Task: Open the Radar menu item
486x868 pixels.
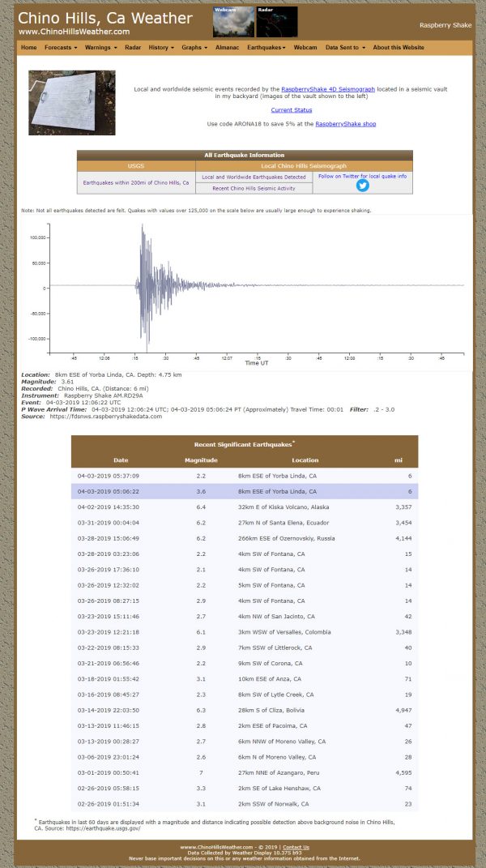Action: pyautogui.click(x=133, y=48)
